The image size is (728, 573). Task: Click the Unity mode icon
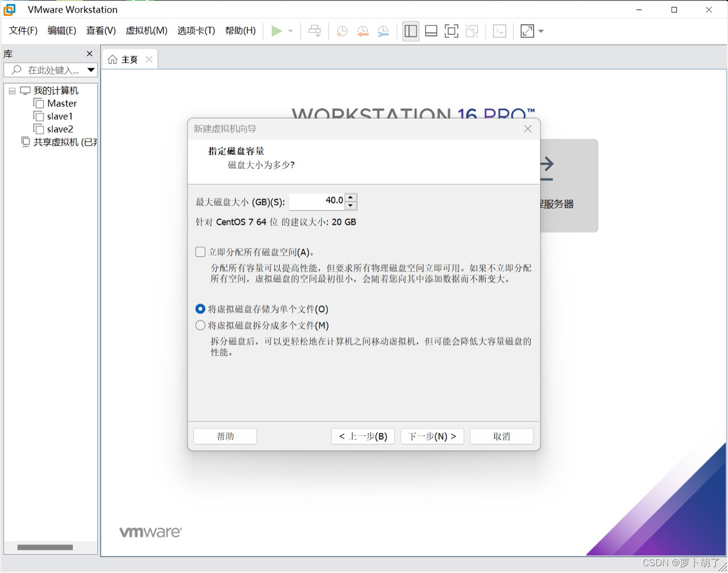point(472,31)
